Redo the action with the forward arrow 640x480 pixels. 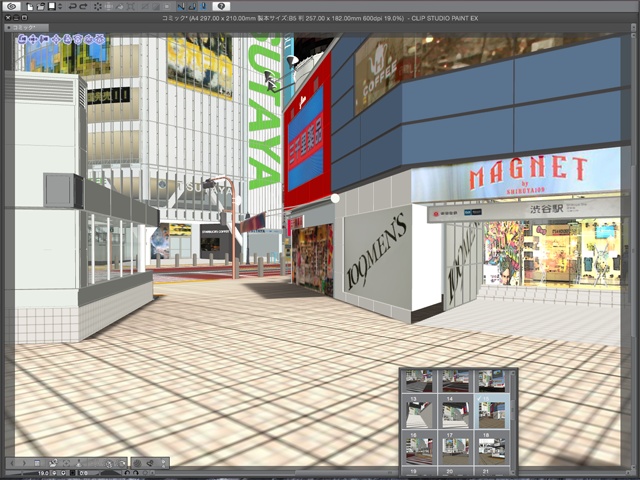click(84, 7)
